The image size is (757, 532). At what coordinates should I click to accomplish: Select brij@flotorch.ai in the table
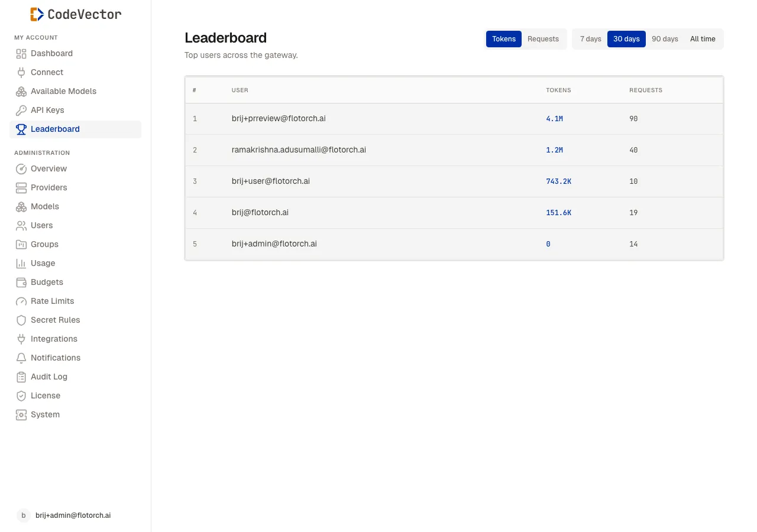[260, 213]
